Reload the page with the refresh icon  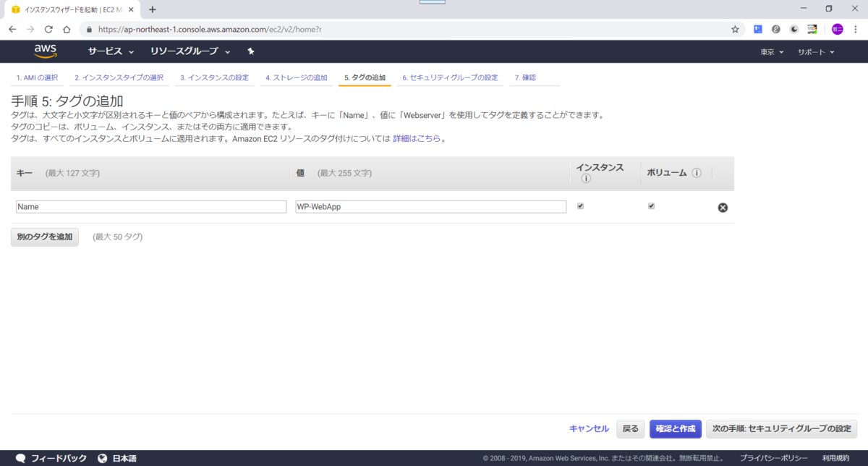point(48,29)
